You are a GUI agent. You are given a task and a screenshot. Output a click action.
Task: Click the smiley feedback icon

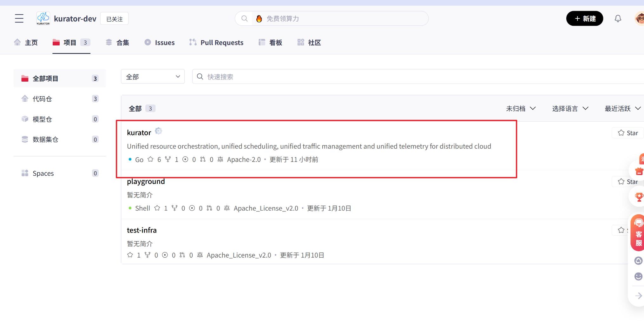pos(638,276)
